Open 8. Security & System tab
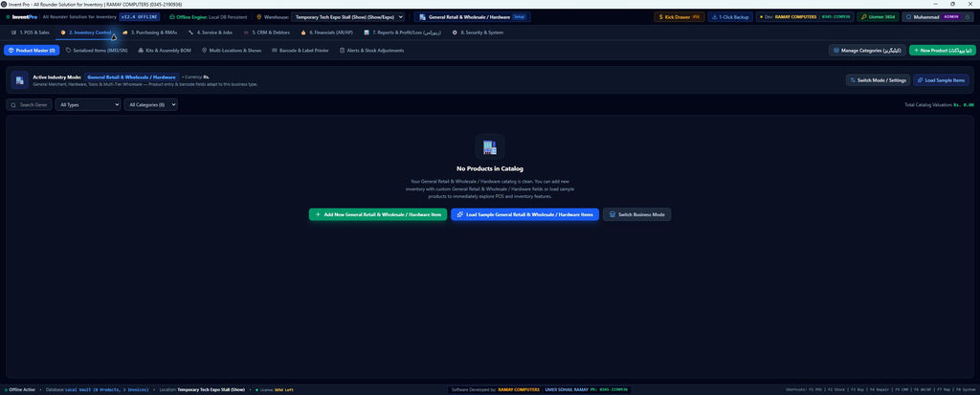The width and height of the screenshot is (980, 395). pyautogui.click(x=478, y=32)
